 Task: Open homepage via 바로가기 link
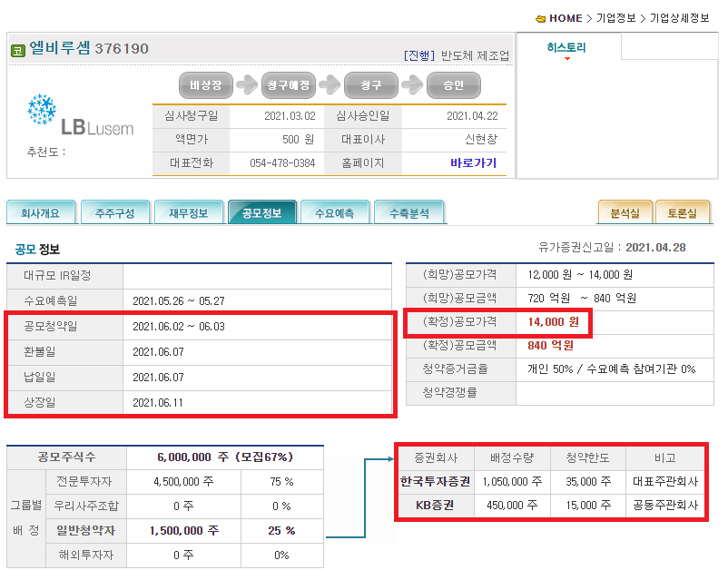tap(473, 163)
